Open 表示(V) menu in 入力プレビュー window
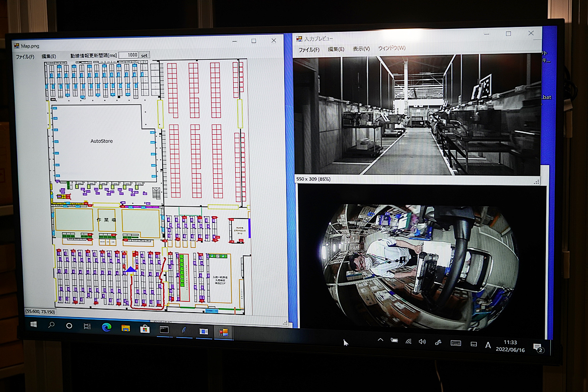The height and width of the screenshot is (392, 588). [x=362, y=49]
